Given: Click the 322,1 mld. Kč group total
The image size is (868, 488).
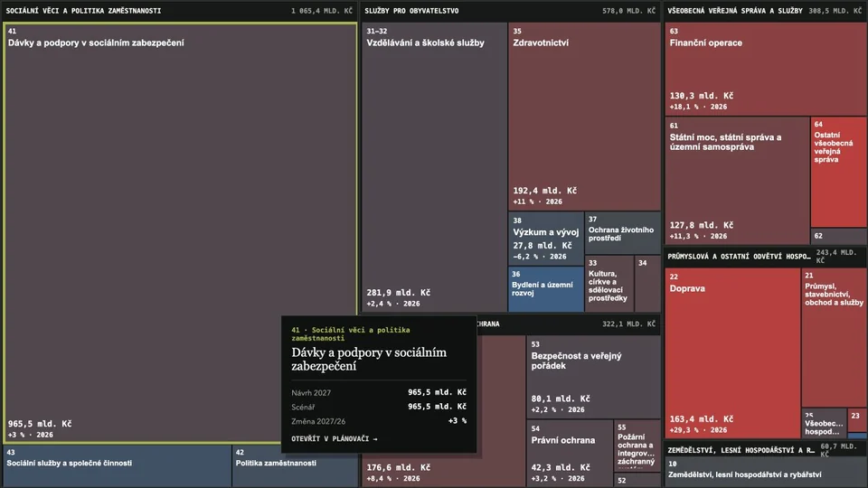Looking at the screenshot, I should [x=628, y=324].
